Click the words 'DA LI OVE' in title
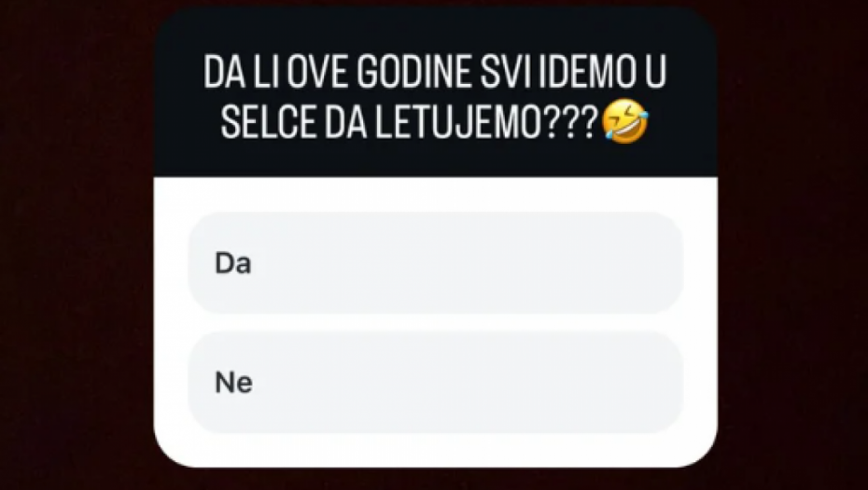This screenshot has height=490, width=868. click(x=277, y=73)
